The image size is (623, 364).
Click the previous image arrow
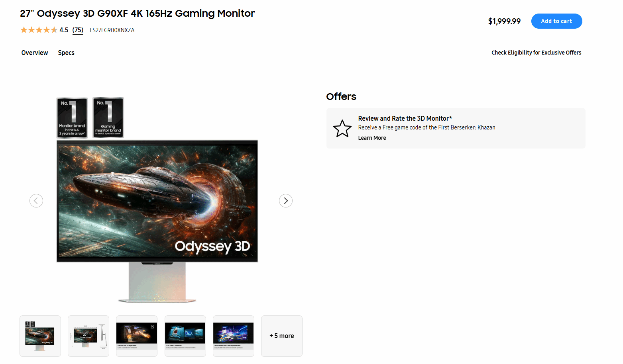pos(36,201)
